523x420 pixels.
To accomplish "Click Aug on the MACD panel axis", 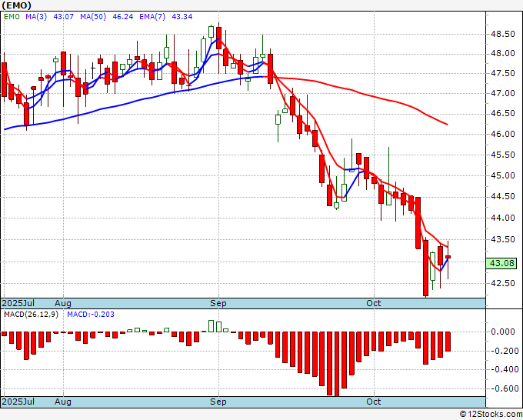I will point(63,402).
